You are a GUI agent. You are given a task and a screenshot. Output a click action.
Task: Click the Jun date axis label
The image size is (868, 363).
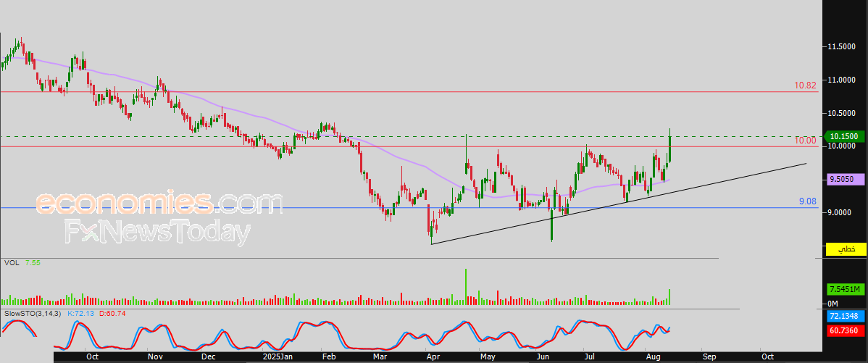543,357
